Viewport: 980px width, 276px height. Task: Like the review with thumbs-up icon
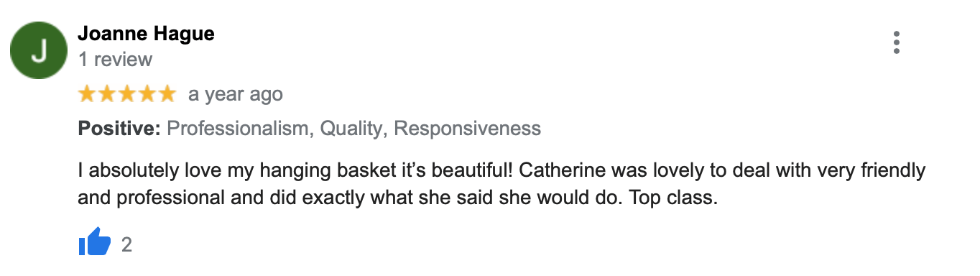tap(94, 242)
